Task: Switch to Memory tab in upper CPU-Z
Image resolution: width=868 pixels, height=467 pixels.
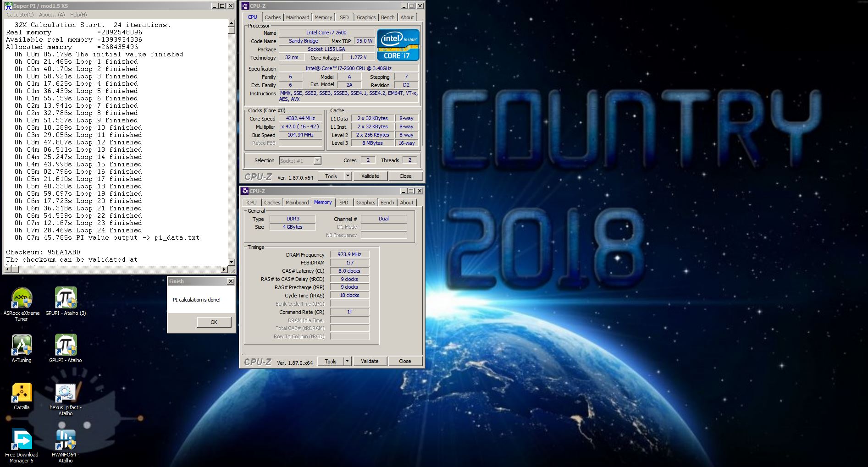Action: [323, 17]
